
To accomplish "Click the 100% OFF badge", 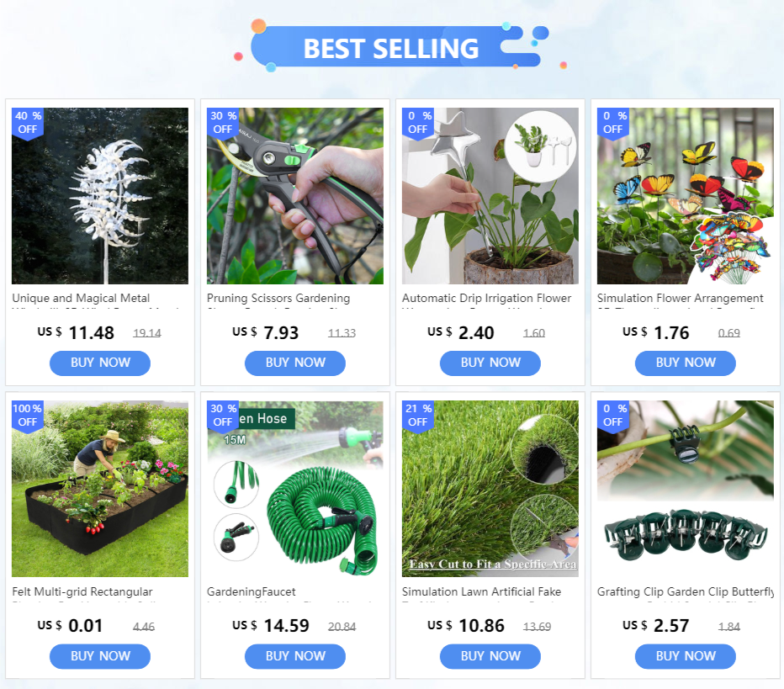I will pos(28,416).
